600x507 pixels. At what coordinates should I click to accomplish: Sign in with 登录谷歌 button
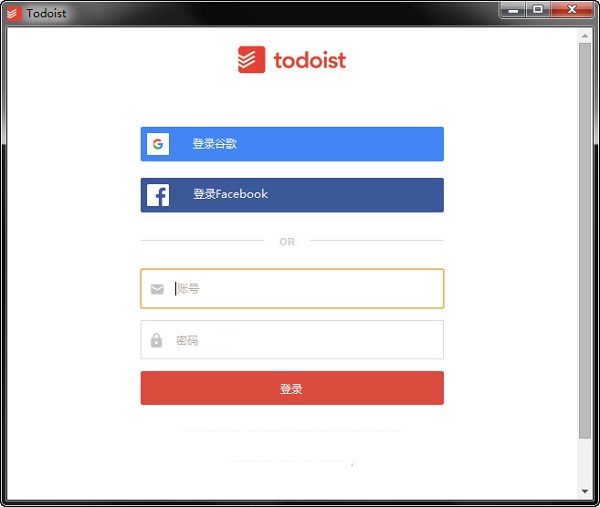[x=292, y=144]
